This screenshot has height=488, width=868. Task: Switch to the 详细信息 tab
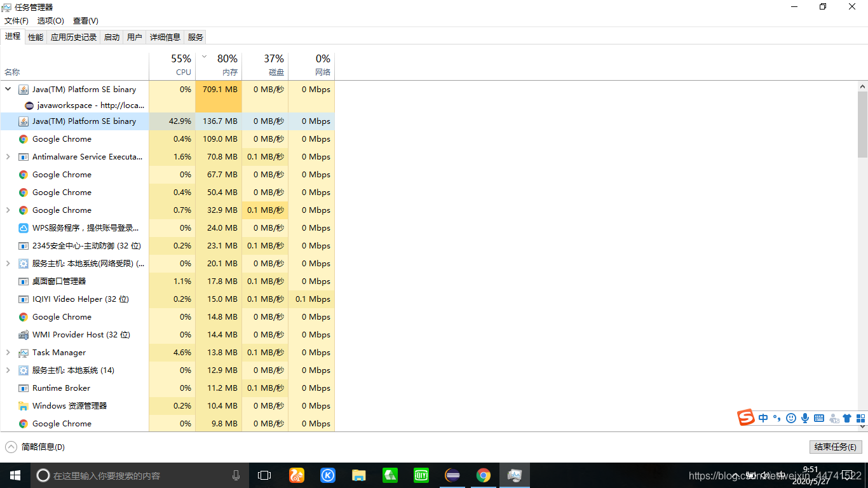[x=165, y=37]
